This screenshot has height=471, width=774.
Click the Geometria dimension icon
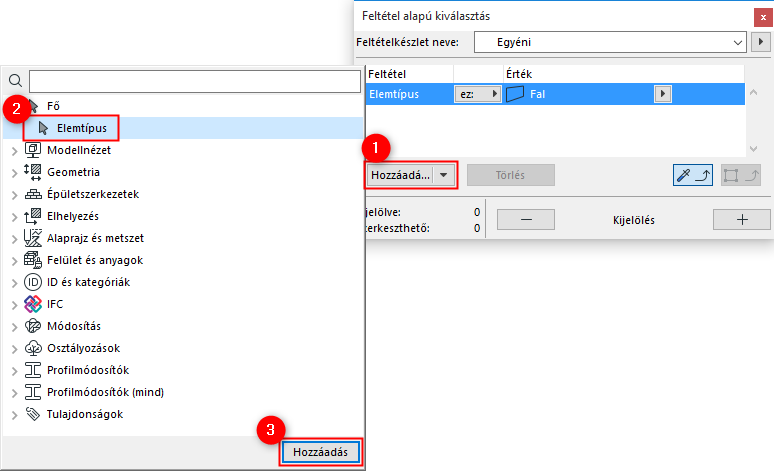pyautogui.click(x=33, y=172)
